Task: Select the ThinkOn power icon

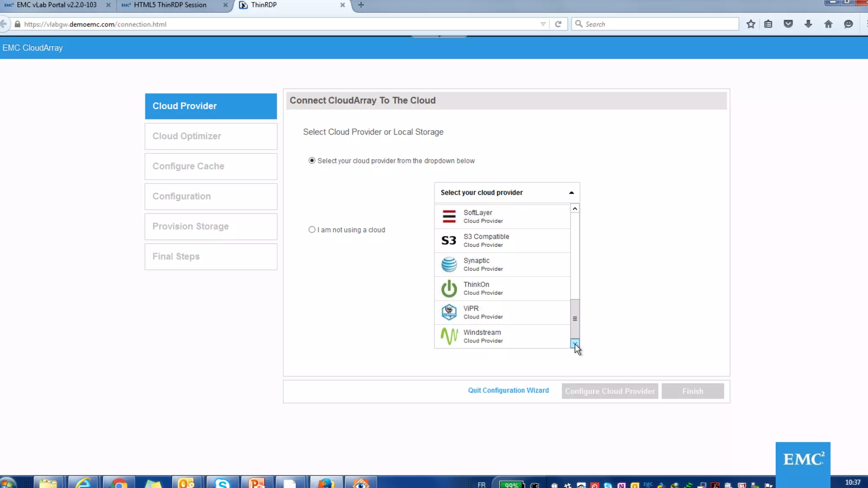Action: (x=449, y=288)
